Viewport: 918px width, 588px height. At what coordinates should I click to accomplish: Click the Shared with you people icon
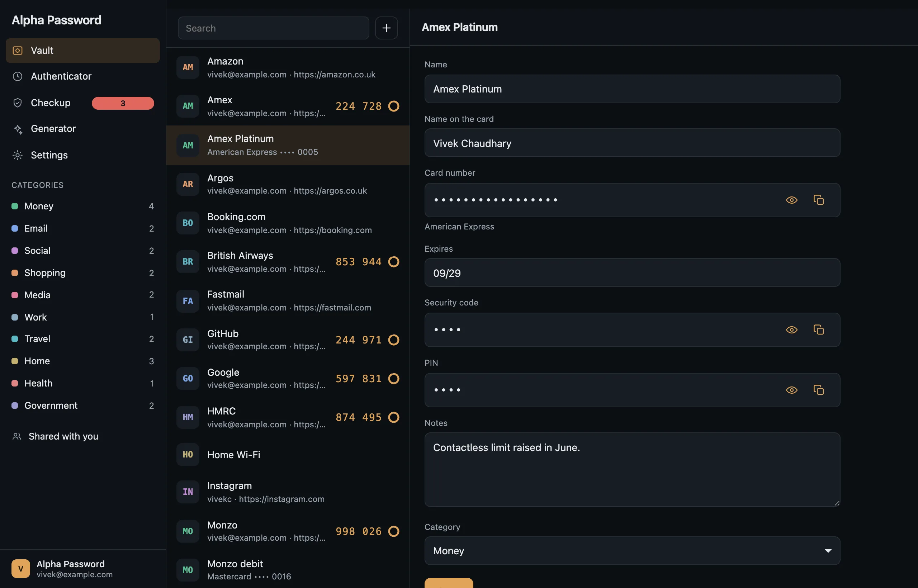point(17,436)
